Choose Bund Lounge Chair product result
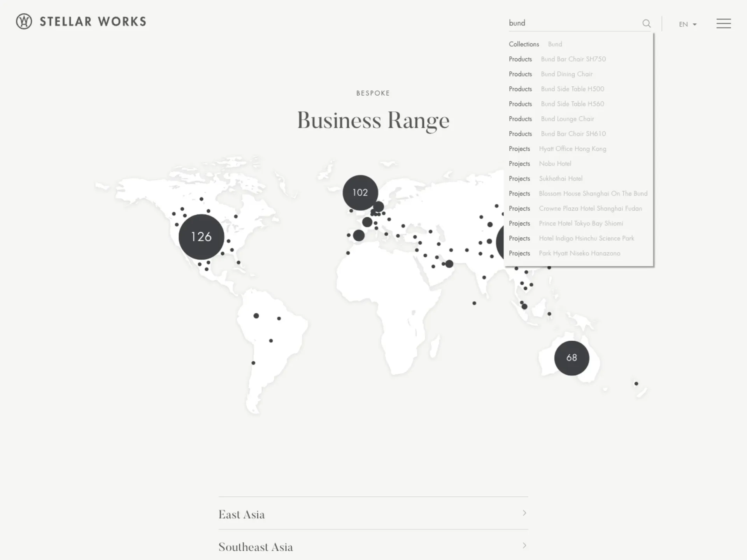Image resolution: width=747 pixels, height=560 pixels. 567,119
